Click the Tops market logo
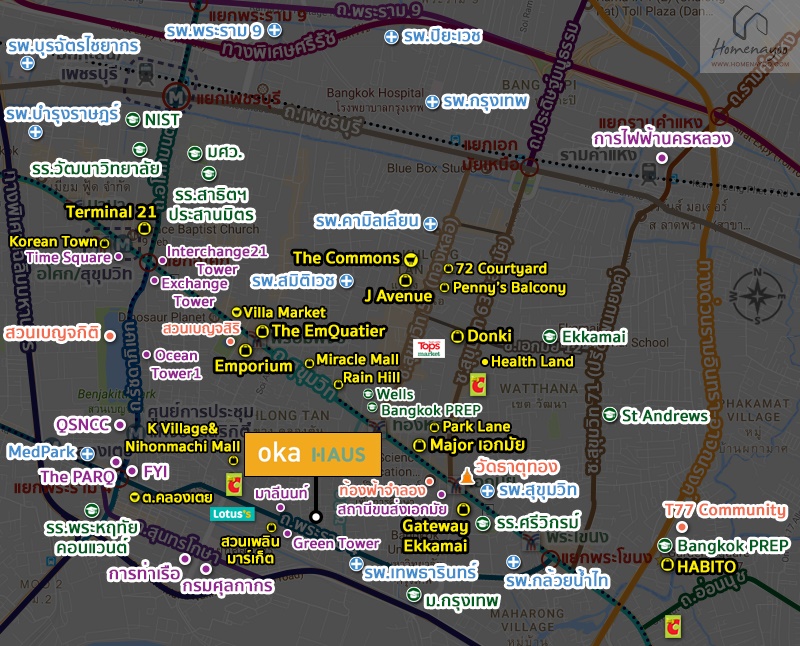 click(429, 349)
